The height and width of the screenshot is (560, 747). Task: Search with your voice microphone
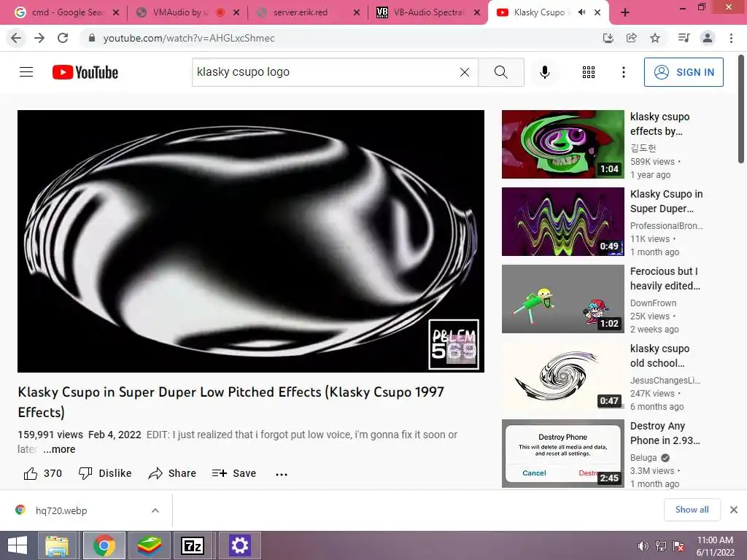pyautogui.click(x=545, y=72)
